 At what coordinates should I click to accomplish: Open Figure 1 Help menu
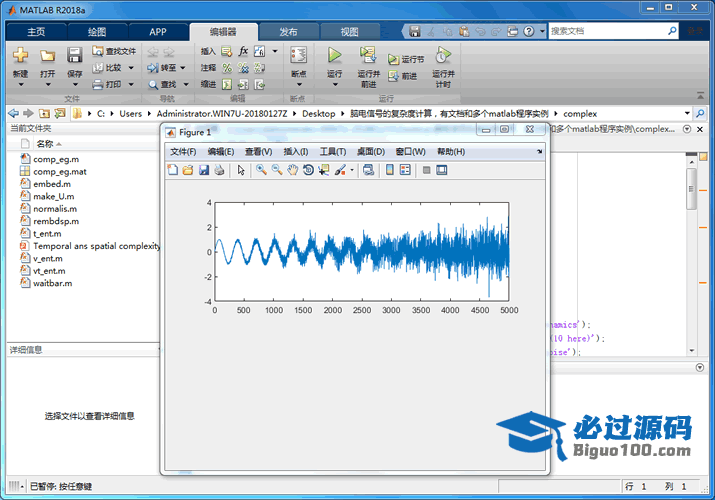click(x=451, y=152)
